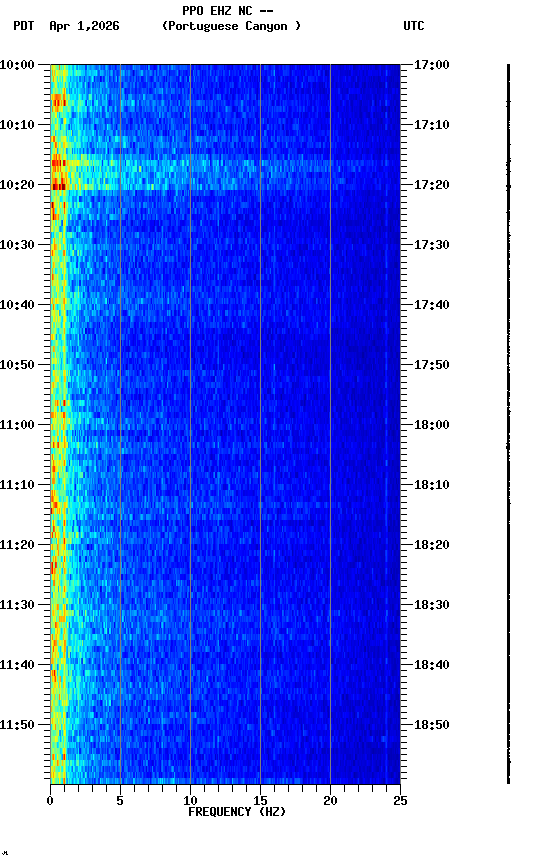Click the FREQUENCY (HZ) axis title

(x=237, y=812)
